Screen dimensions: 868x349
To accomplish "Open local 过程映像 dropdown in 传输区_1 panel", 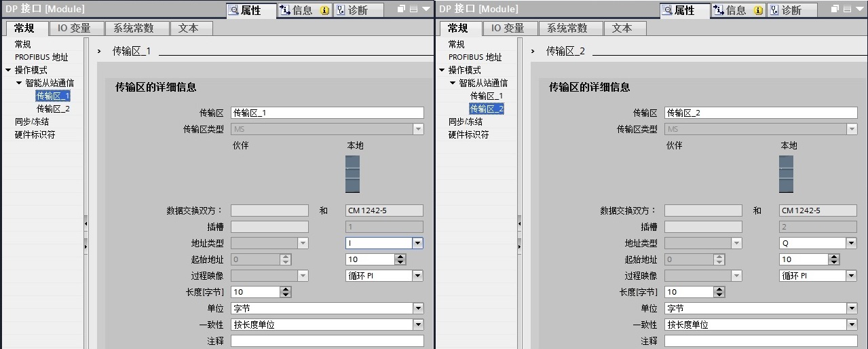I will point(418,276).
